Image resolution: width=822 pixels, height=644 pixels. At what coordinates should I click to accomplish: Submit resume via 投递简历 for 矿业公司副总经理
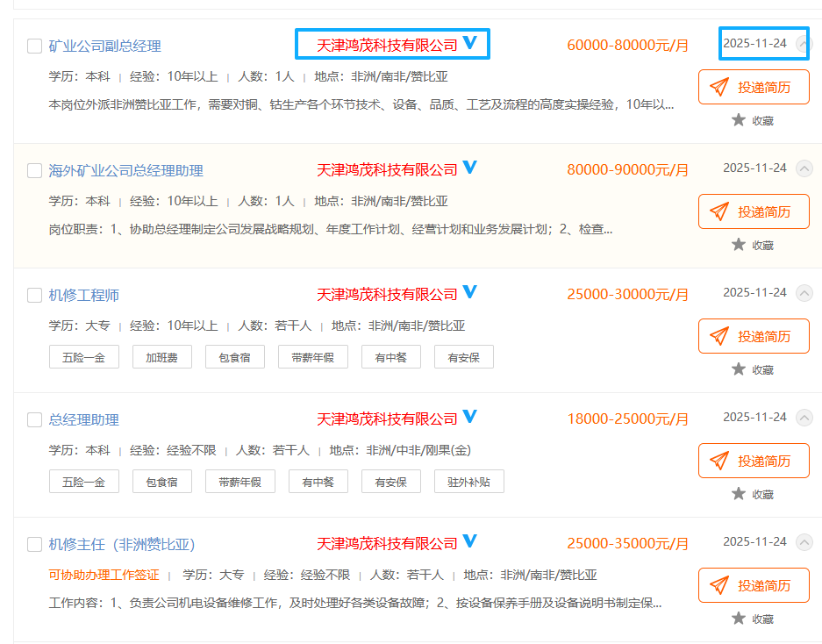point(754,87)
